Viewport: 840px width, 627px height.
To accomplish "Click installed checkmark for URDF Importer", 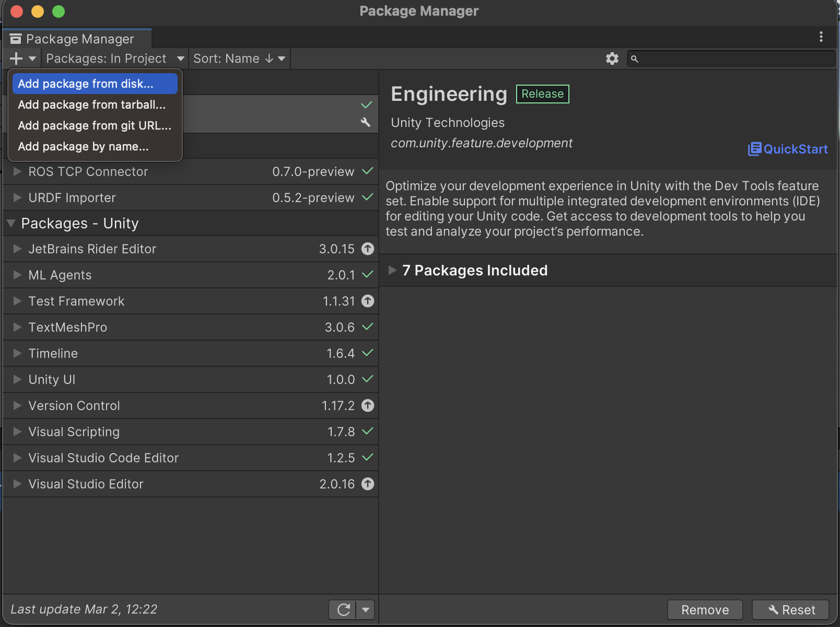I will [x=368, y=197].
